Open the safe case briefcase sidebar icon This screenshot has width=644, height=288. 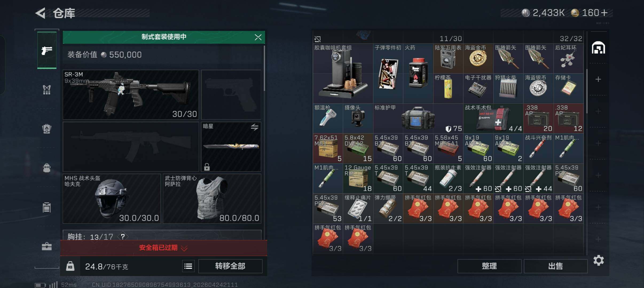(x=47, y=246)
